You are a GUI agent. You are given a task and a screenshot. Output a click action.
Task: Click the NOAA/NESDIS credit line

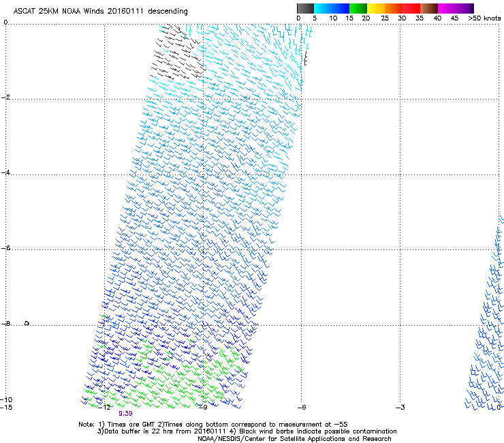(x=294, y=439)
